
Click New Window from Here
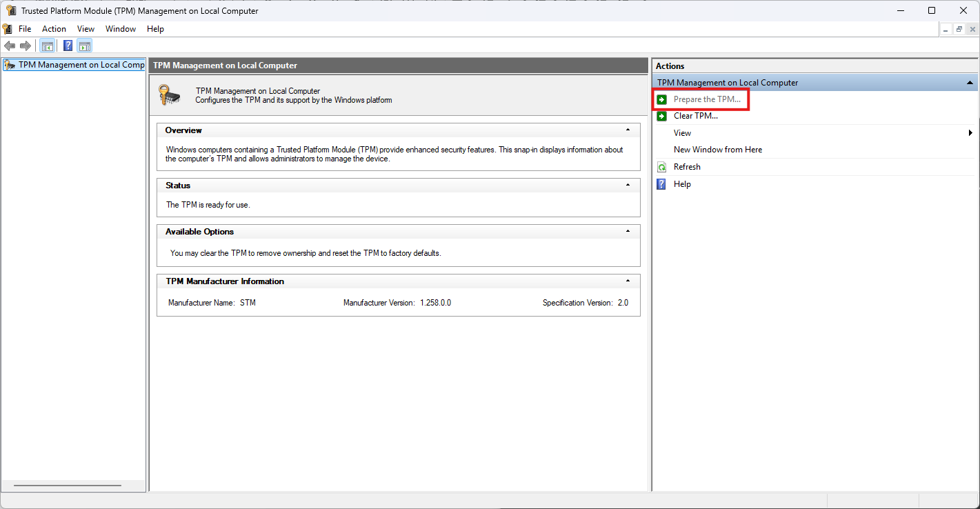coord(717,150)
